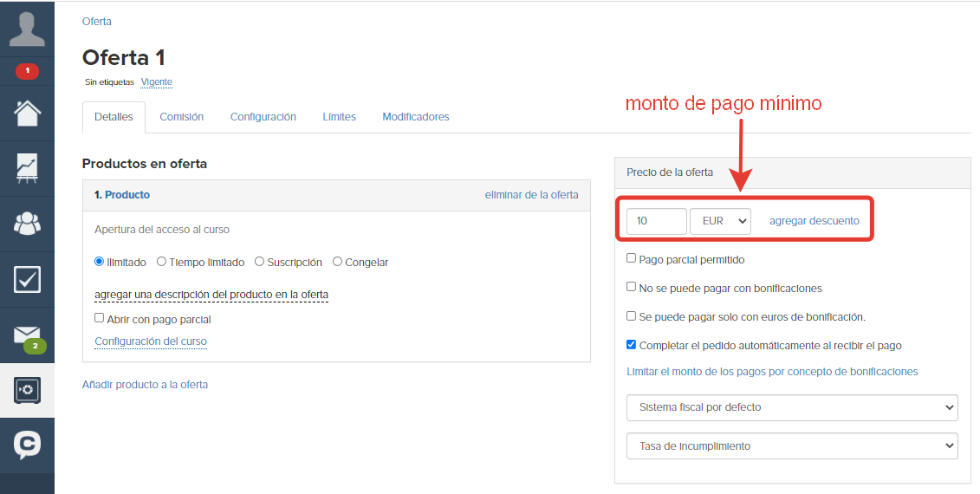Select the Suscripción radio button
Viewport: 980px width, 494px height.
pos(259,262)
